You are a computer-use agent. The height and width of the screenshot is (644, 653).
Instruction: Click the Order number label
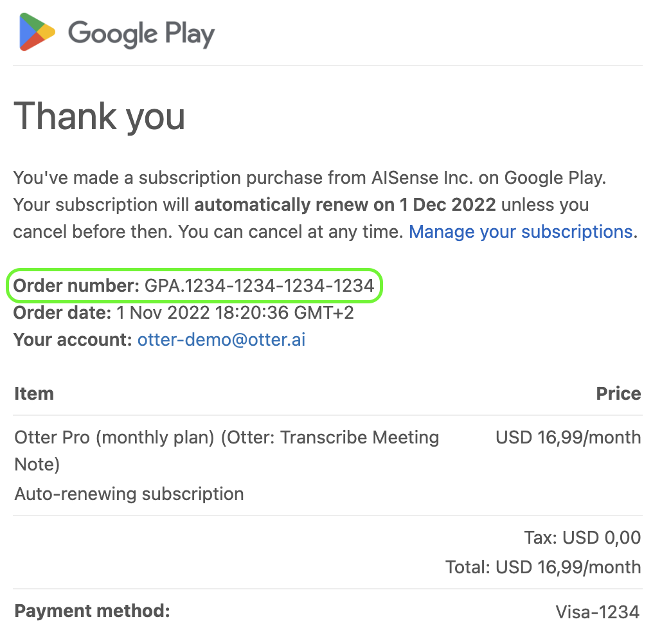(76, 286)
